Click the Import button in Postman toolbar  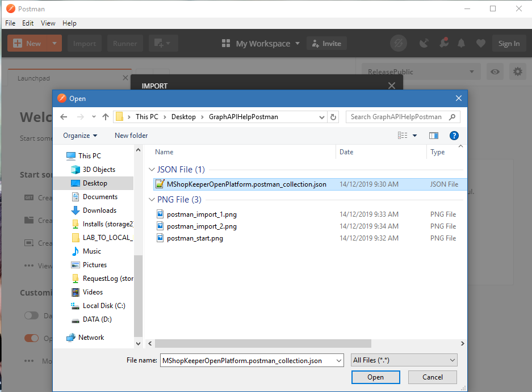pos(85,44)
